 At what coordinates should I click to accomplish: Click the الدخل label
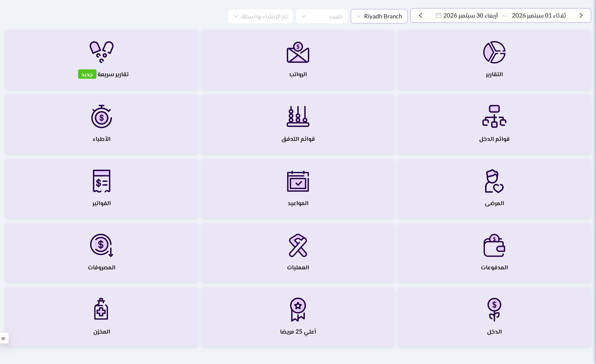click(494, 332)
